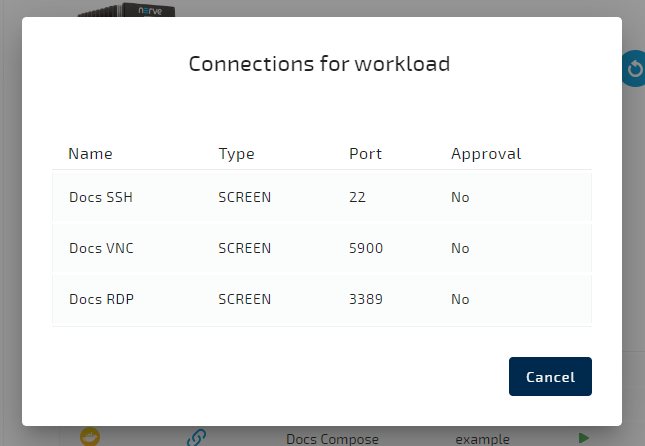The width and height of the screenshot is (645, 446).
Task: Select the Docs VNC connection name
Action: tap(101, 248)
